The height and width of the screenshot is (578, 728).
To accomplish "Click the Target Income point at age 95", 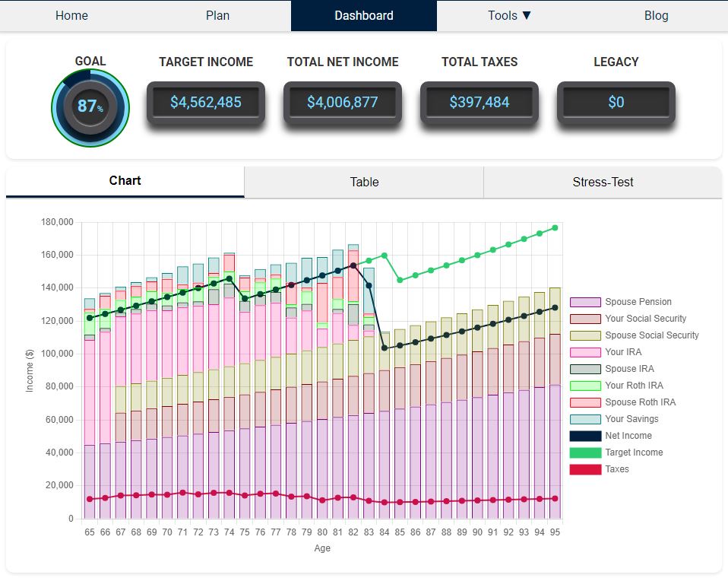I will point(555,227).
